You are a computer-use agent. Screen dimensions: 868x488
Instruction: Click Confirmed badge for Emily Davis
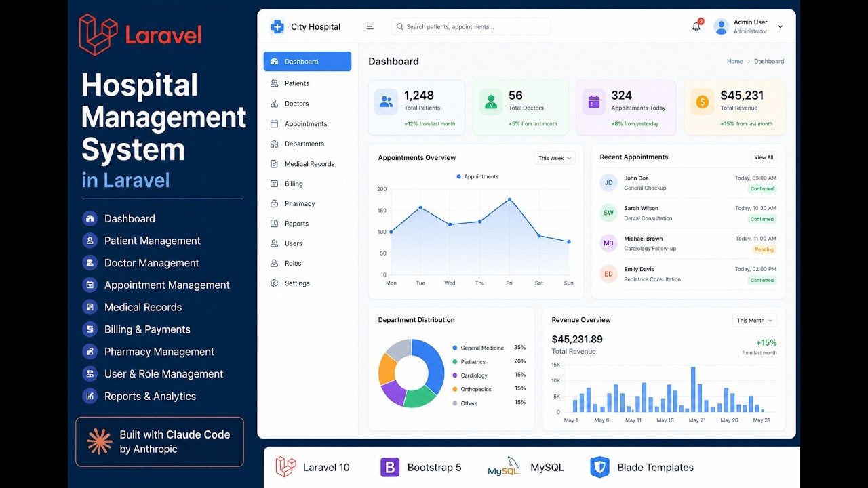tap(762, 280)
